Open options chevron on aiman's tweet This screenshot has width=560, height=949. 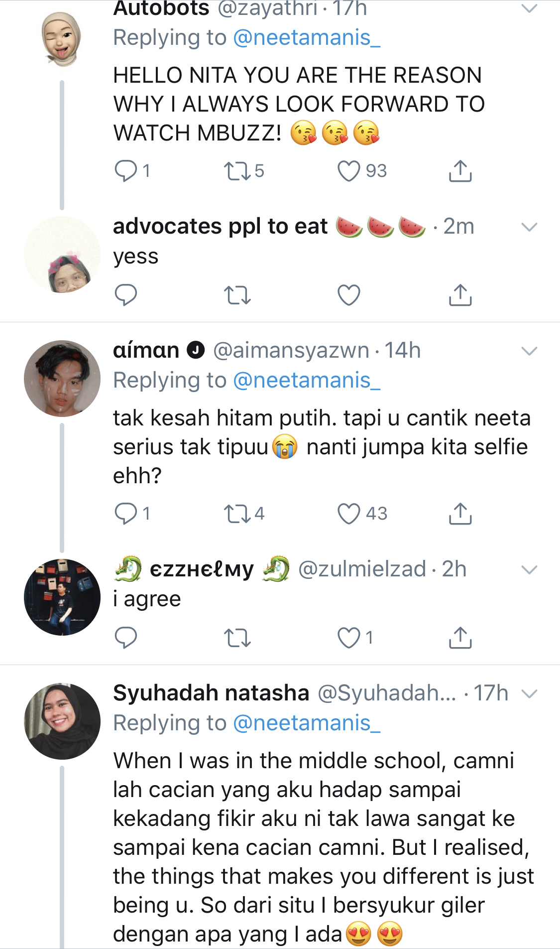point(529,351)
